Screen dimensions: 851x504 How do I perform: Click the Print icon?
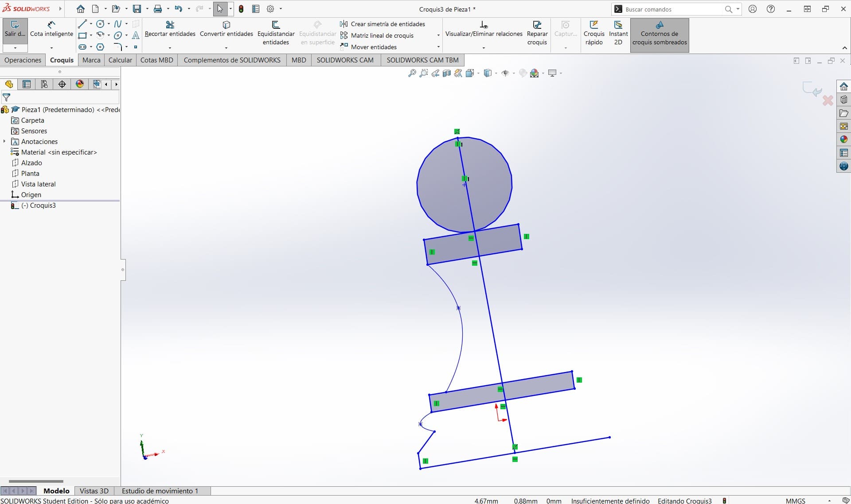click(158, 9)
